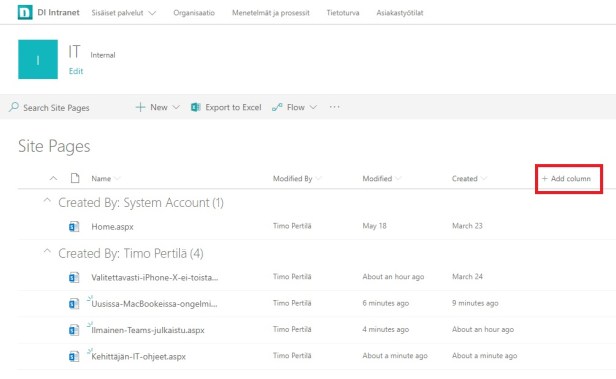This screenshot has height=379, width=616.
Task: Open Menetelmät ja prosessit menu item
Action: [x=271, y=13]
